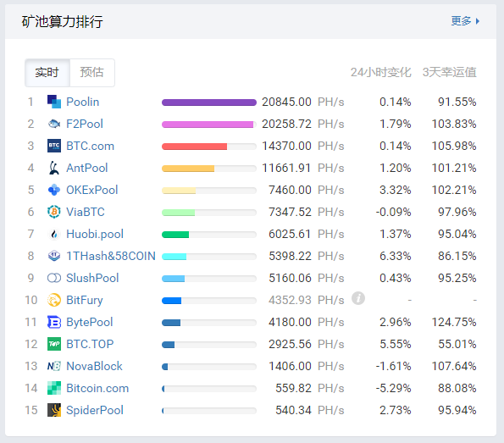Open the BTC.com pool link
Image resolution: width=504 pixels, height=443 pixels.
90,146
